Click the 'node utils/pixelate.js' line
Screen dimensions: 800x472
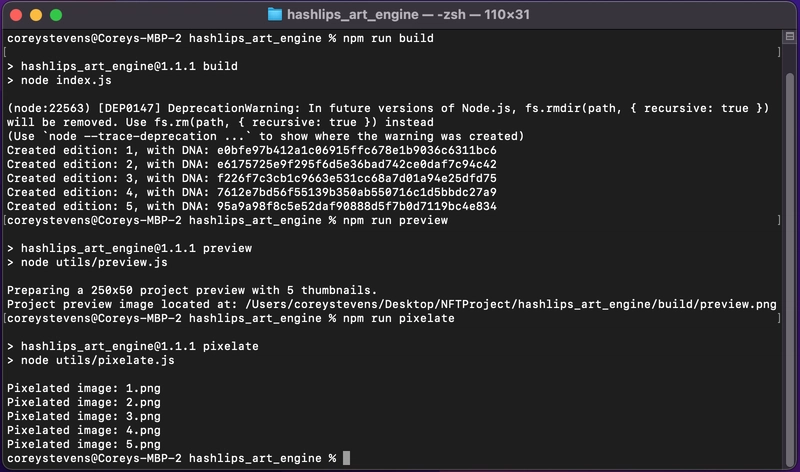[x=91, y=360]
